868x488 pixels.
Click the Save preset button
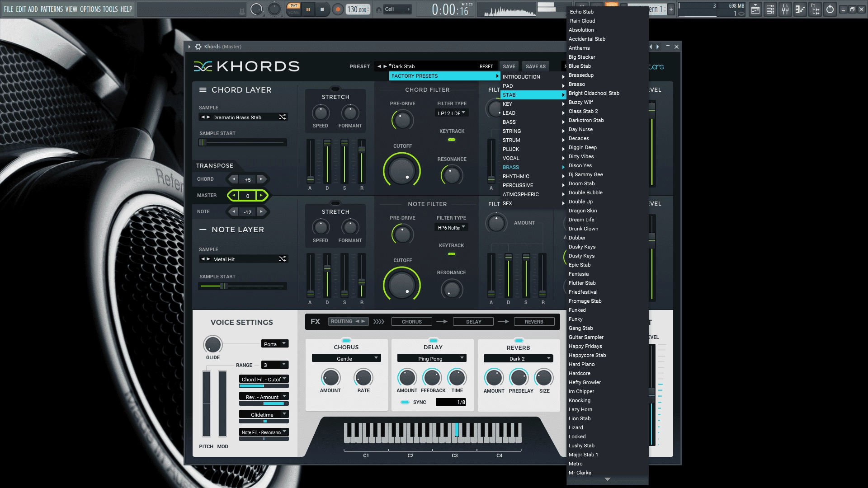pyautogui.click(x=509, y=66)
